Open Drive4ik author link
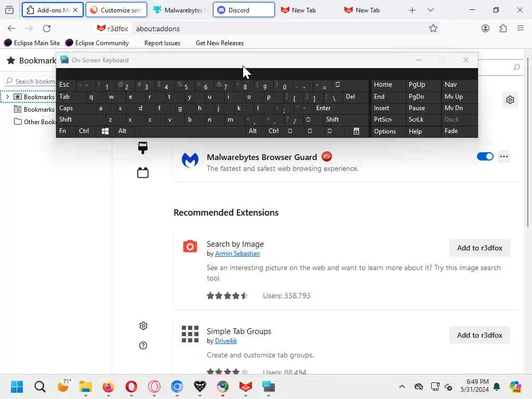This screenshot has height=399, width=532. point(225,341)
